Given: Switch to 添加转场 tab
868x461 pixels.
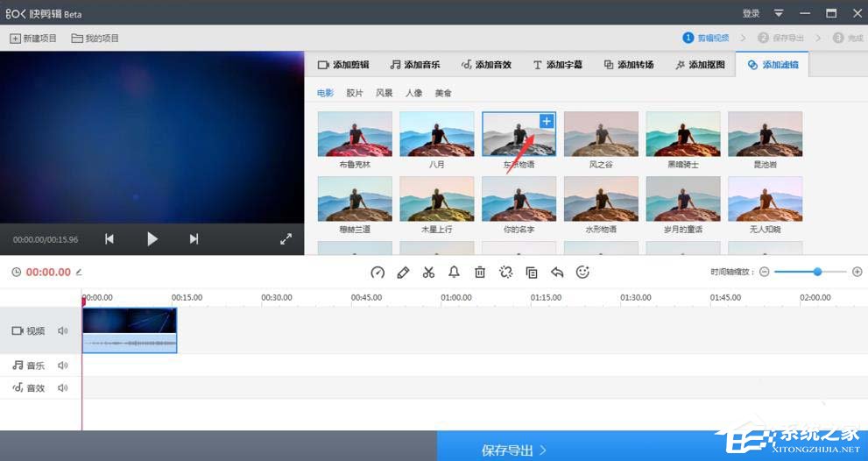Looking at the screenshot, I should point(628,65).
